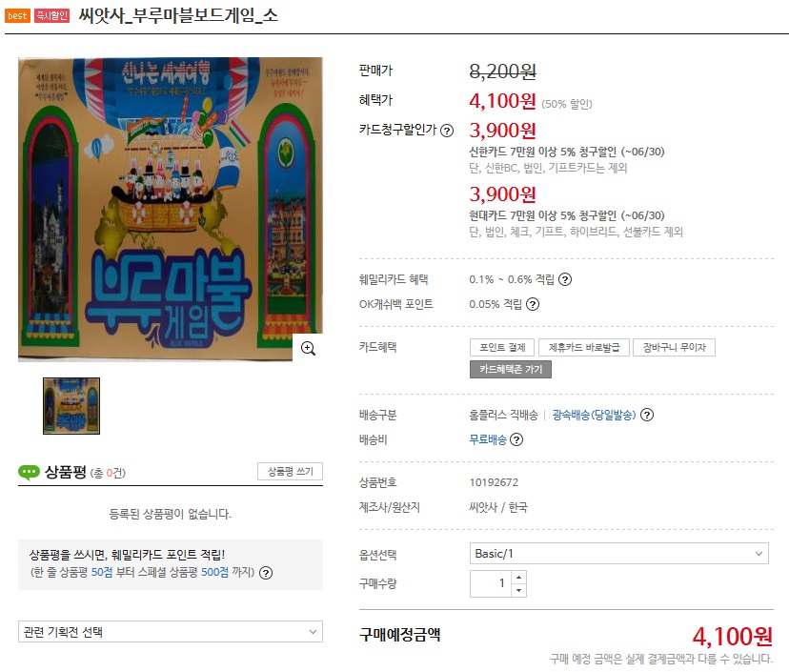Open help icon beside 상품평 points notice
This screenshot has height=672, width=789.
pyautogui.click(x=266, y=573)
